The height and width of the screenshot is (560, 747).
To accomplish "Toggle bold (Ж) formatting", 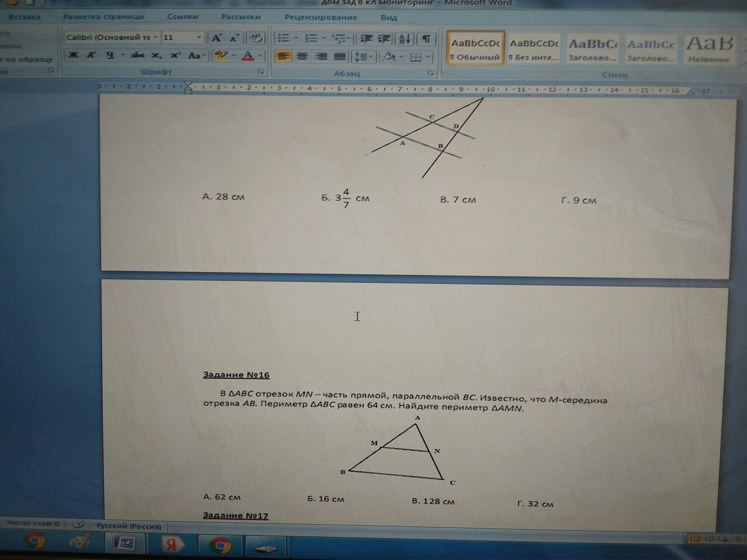I will (74, 55).
